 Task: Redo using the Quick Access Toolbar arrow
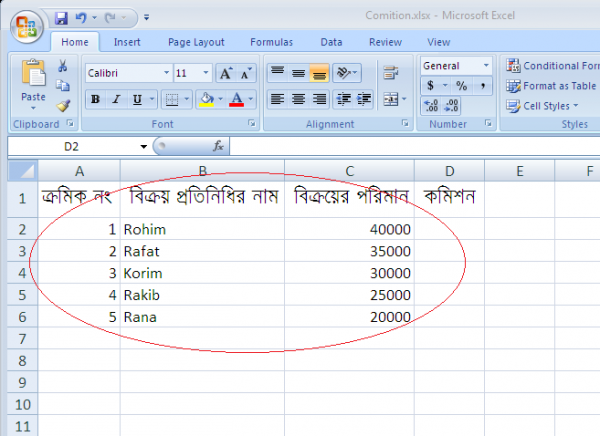tap(110, 18)
